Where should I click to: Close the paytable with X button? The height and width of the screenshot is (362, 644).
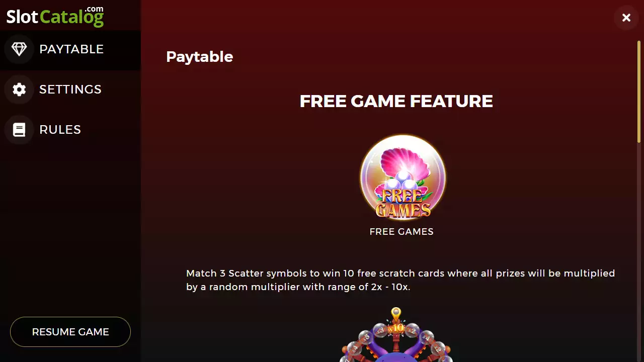pyautogui.click(x=626, y=18)
